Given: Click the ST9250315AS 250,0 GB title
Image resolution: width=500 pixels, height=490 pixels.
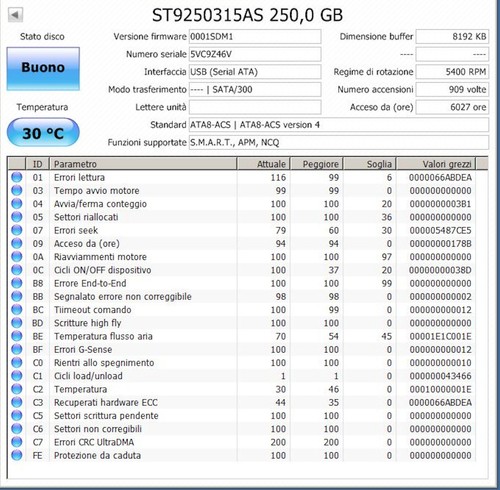Looking at the screenshot, I should click(x=247, y=15).
